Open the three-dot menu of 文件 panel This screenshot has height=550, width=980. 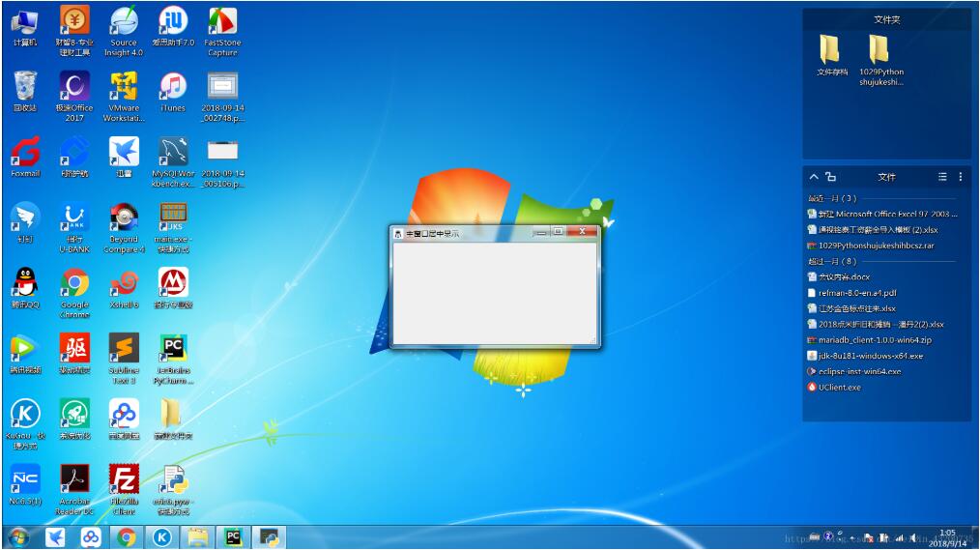tap(961, 177)
